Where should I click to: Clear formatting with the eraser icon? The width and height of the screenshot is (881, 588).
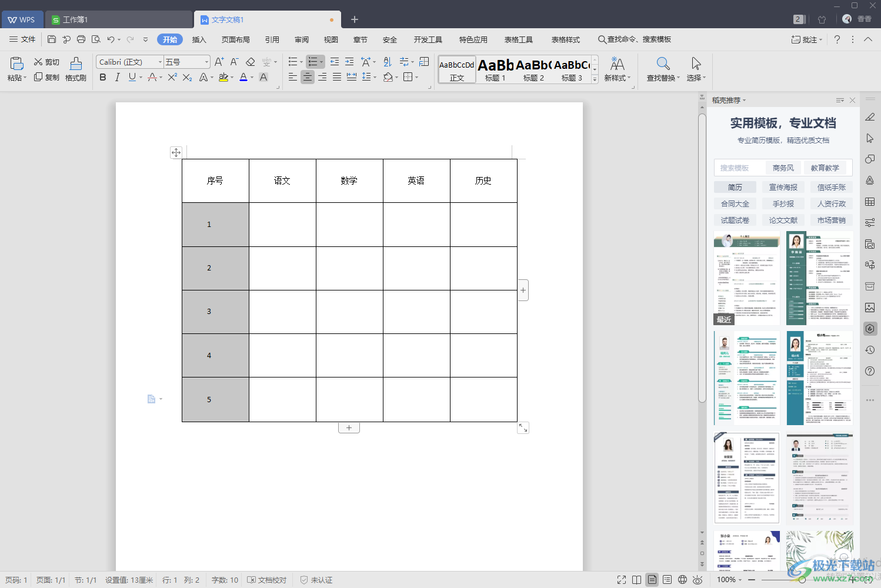click(250, 62)
